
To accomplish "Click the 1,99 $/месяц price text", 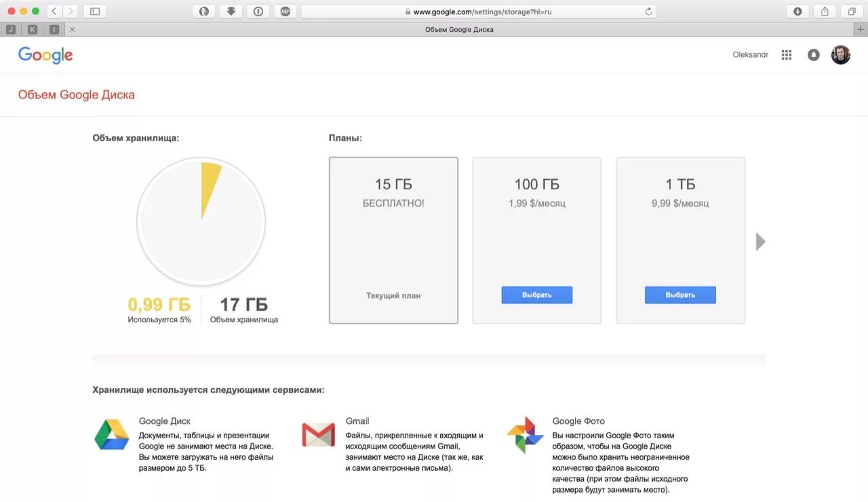I will [537, 204].
